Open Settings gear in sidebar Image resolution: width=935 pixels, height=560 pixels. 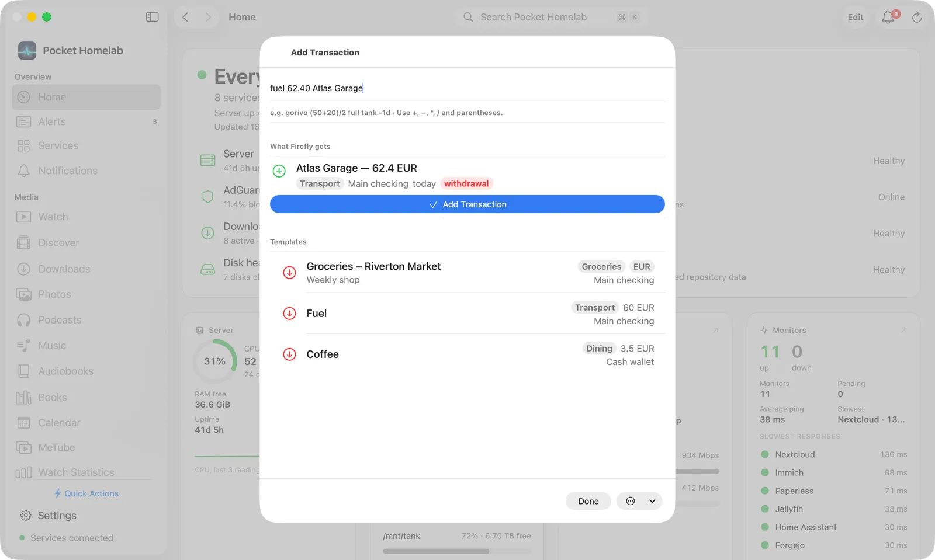26,516
